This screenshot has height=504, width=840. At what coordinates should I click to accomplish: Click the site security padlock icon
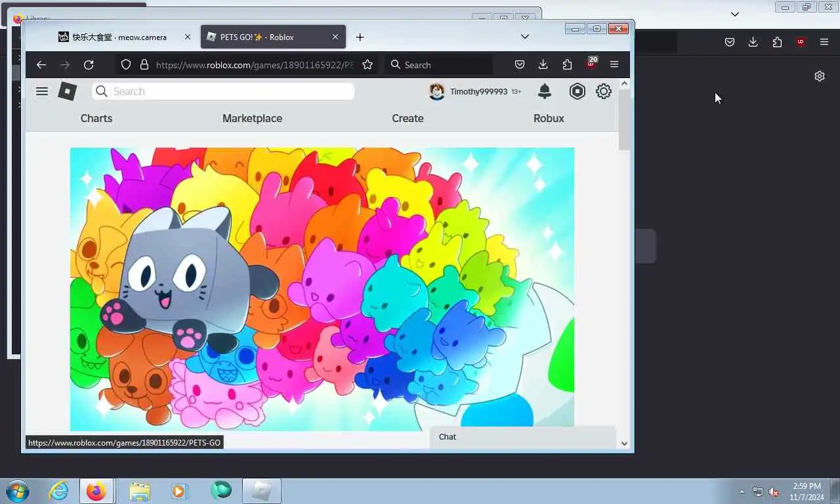(144, 64)
